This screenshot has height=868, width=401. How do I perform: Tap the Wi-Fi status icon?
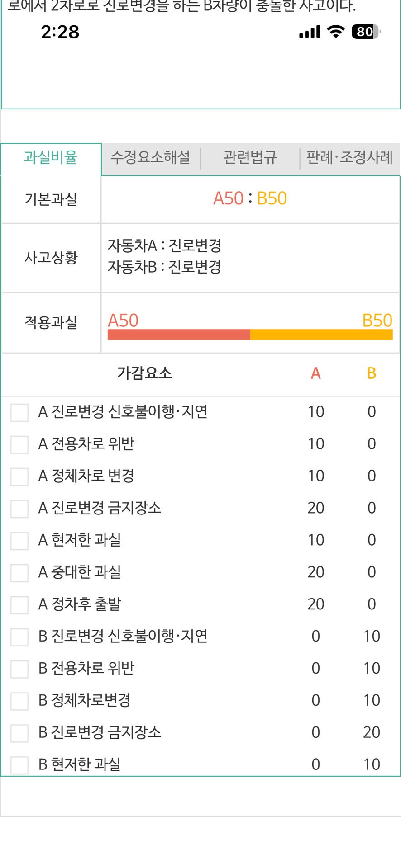[x=335, y=32]
